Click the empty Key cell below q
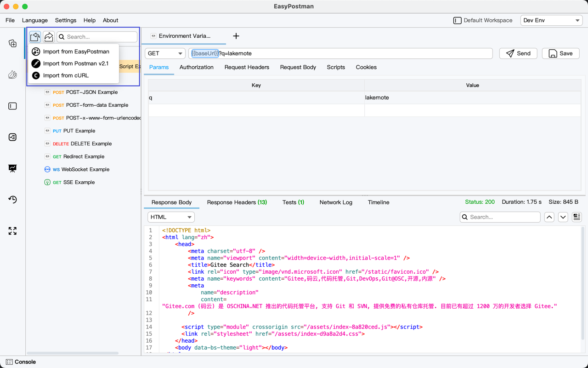 [x=256, y=110]
